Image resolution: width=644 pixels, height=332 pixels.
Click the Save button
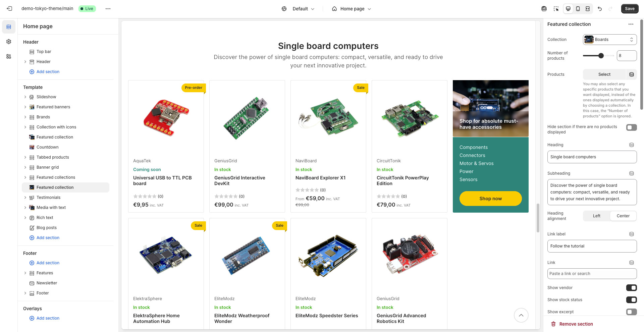[629, 9]
